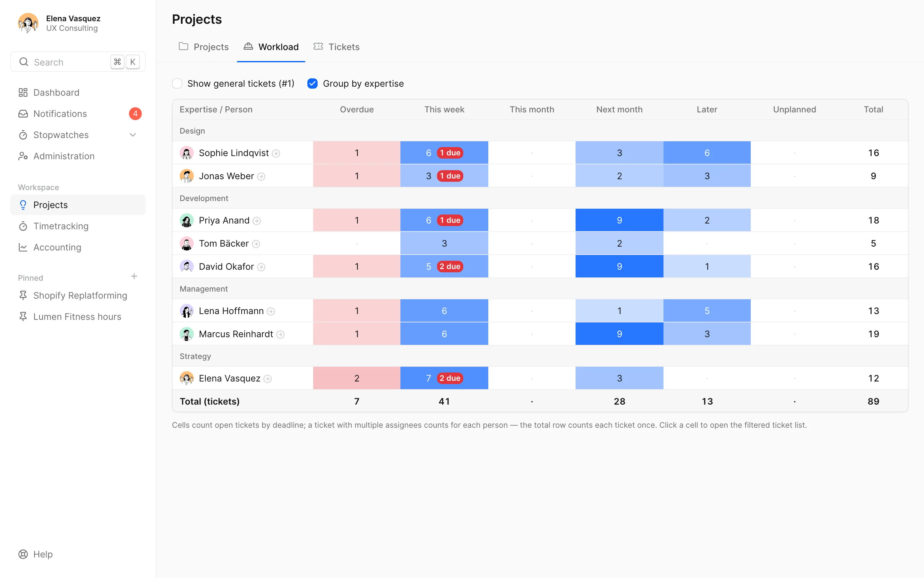The width and height of the screenshot is (924, 578).
Task: Click the 2 due badge in Elena Vasquez row
Action: point(450,378)
